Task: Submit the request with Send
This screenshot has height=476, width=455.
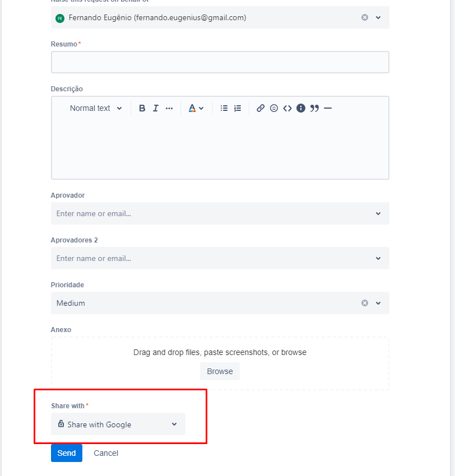Action: point(67,453)
